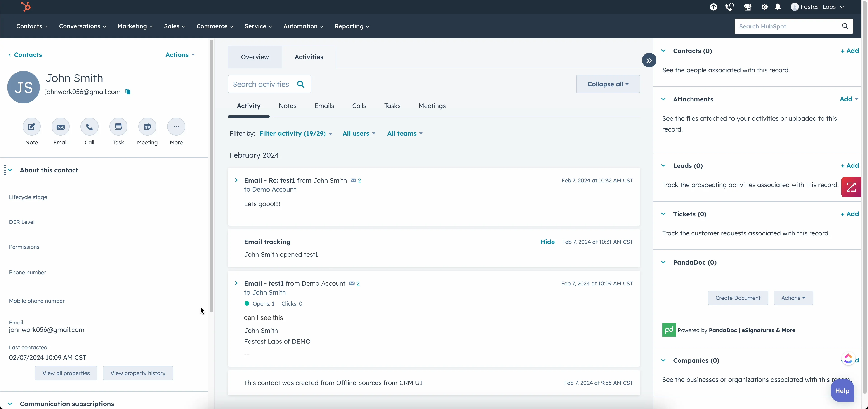The height and width of the screenshot is (409, 868).
Task: Click the ClickUp floating icon near Companies
Action: [x=848, y=359]
